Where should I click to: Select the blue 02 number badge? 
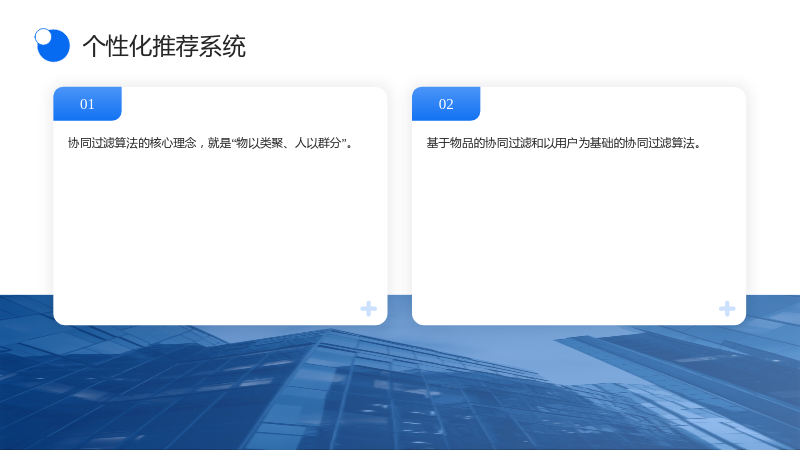446,104
